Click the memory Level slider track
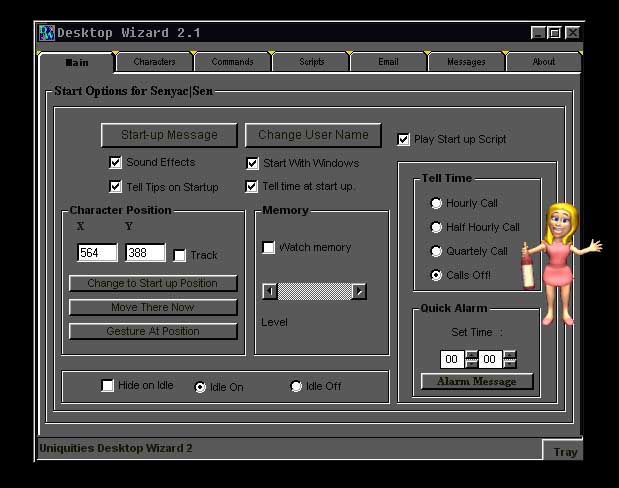This screenshot has width=619, height=488. (314, 292)
